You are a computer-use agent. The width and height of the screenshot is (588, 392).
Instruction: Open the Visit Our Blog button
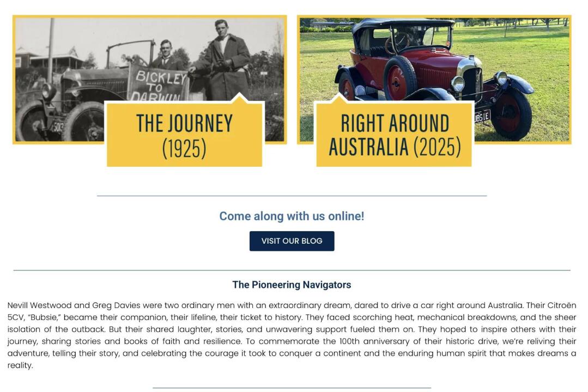point(292,241)
